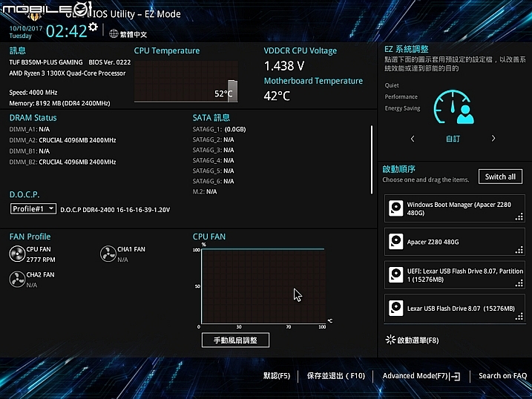Click the 自訂 custom mode label
532x399 pixels.
pyautogui.click(x=453, y=139)
